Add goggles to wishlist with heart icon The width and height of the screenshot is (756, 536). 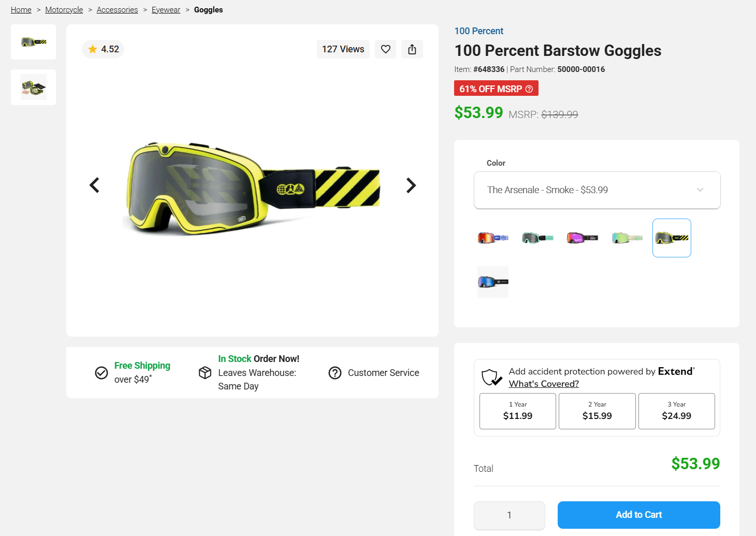pos(386,49)
